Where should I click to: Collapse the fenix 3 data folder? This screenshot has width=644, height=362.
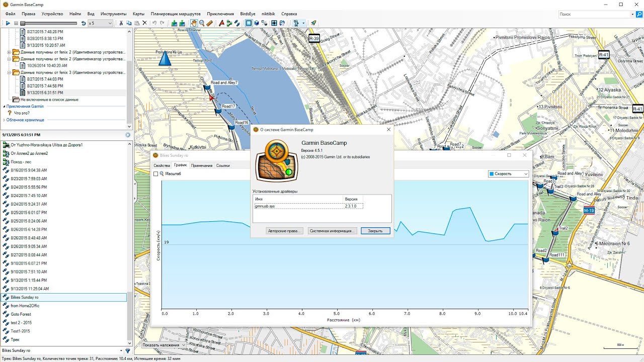coord(9,72)
